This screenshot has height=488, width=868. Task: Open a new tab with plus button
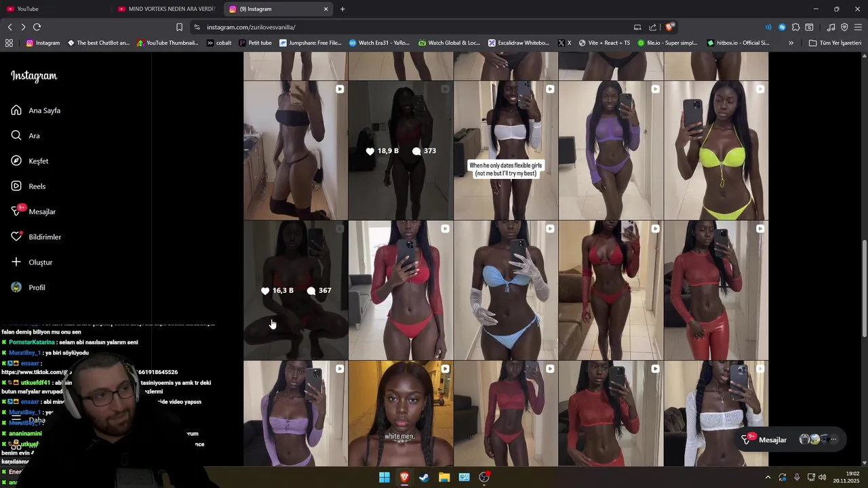(x=342, y=9)
